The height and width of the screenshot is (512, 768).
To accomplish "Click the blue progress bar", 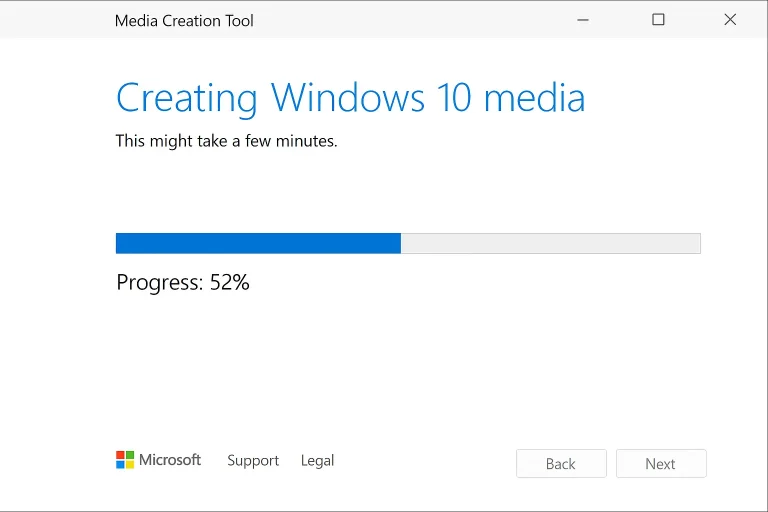I will coord(408,244).
